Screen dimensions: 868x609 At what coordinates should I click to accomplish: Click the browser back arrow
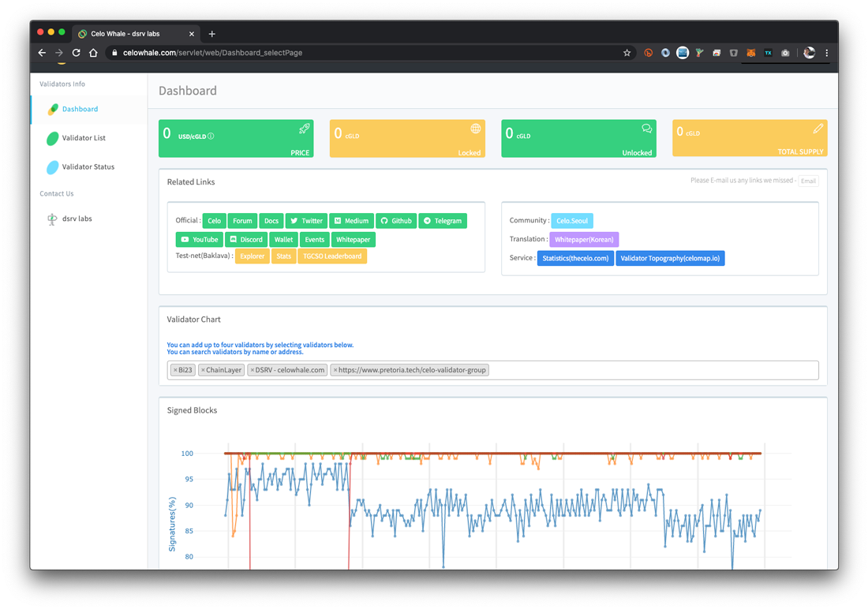42,53
